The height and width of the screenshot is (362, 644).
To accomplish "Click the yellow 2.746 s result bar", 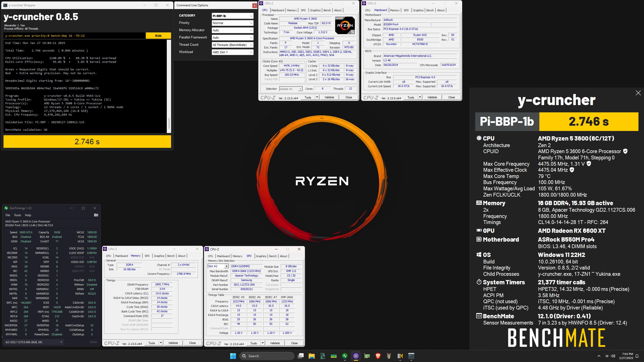I will [x=87, y=142].
